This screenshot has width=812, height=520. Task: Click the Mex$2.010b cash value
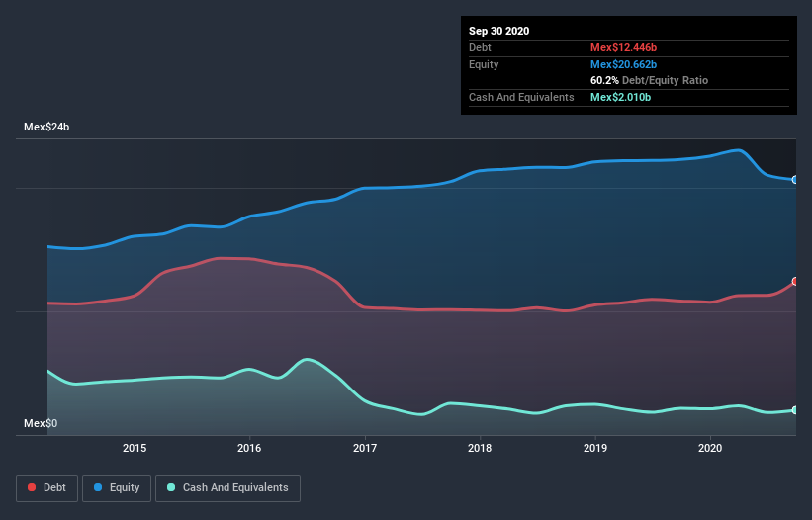click(x=620, y=97)
